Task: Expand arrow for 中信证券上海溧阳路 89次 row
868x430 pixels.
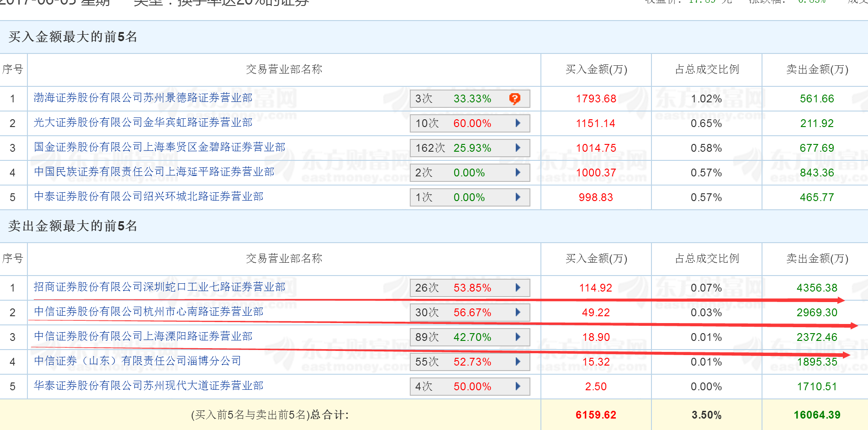Action: [518, 337]
